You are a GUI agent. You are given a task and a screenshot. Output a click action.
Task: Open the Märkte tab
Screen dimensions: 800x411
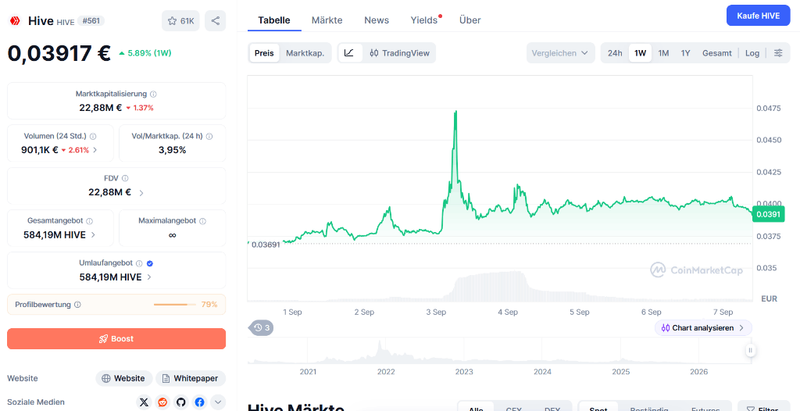point(327,20)
